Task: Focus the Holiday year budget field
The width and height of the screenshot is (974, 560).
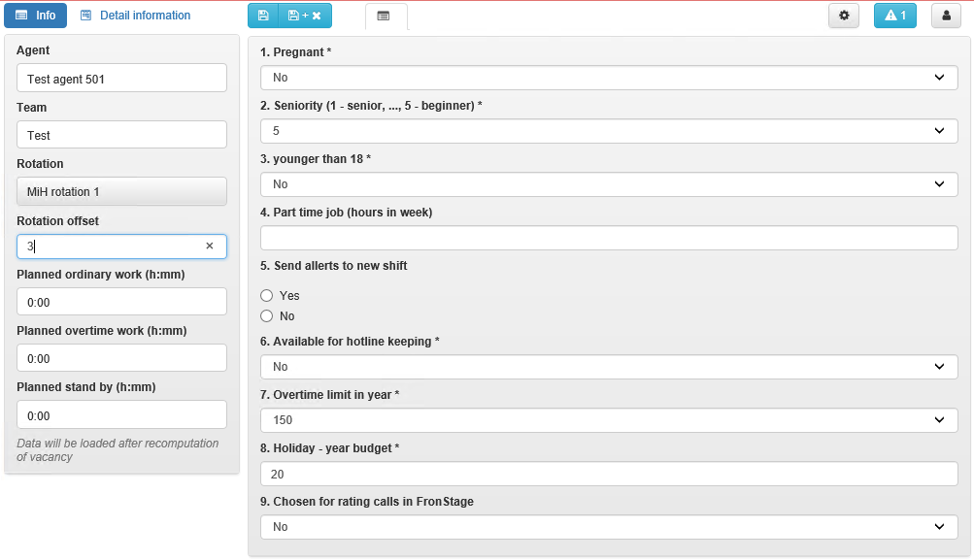Action: (609, 474)
